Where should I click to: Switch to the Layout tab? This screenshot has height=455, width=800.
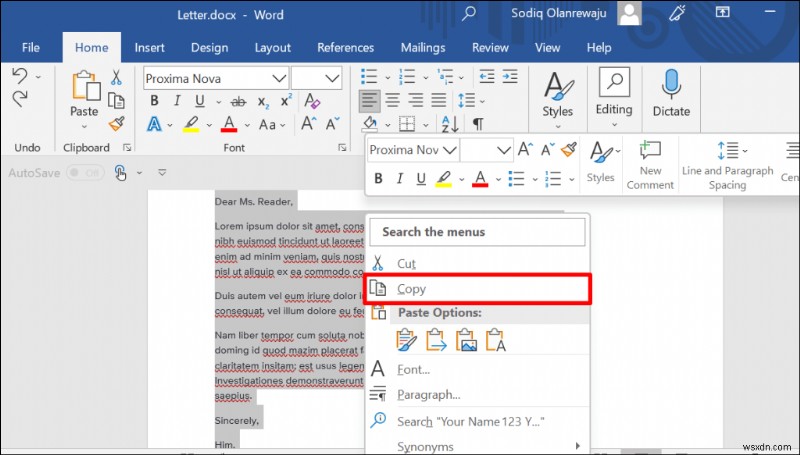point(272,48)
